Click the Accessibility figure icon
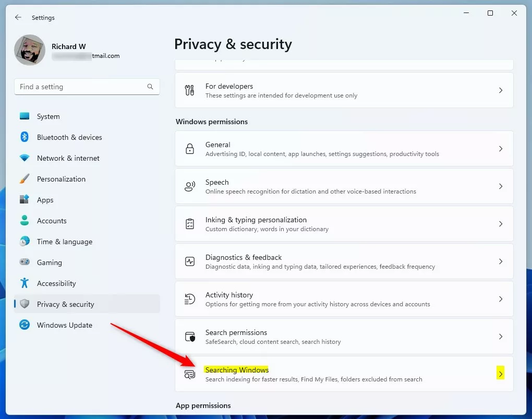The height and width of the screenshot is (419, 532). [25, 283]
